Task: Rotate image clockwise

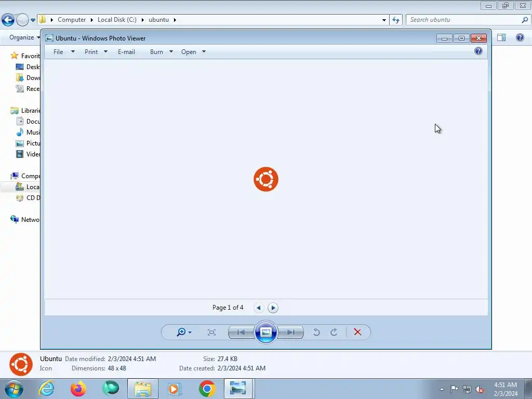Action: click(334, 332)
